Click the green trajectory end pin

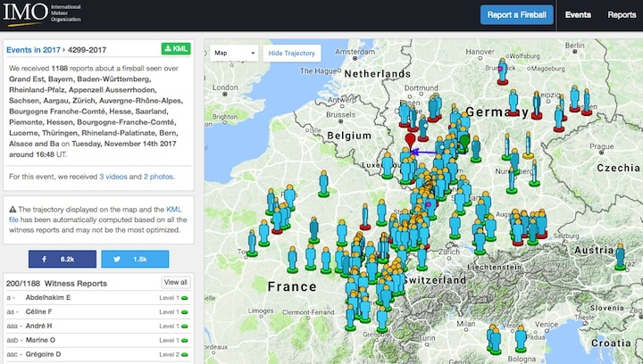pyautogui.click(x=464, y=141)
